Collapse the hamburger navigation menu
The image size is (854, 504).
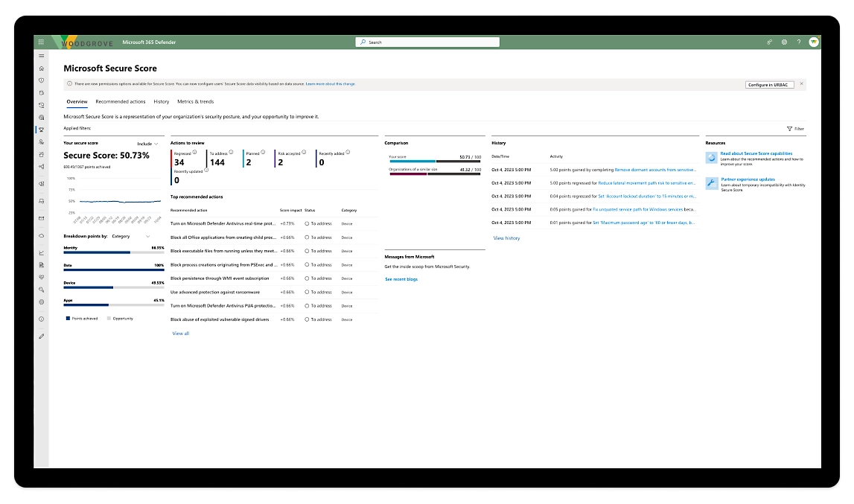pos(42,56)
